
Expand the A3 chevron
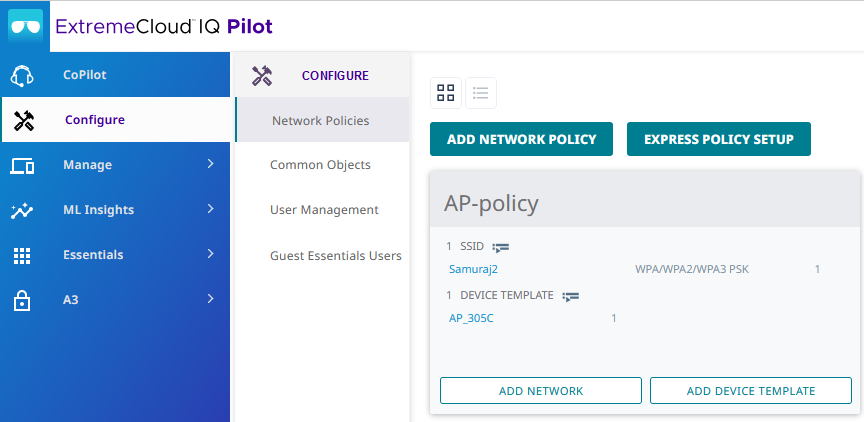tap(210, 299)
